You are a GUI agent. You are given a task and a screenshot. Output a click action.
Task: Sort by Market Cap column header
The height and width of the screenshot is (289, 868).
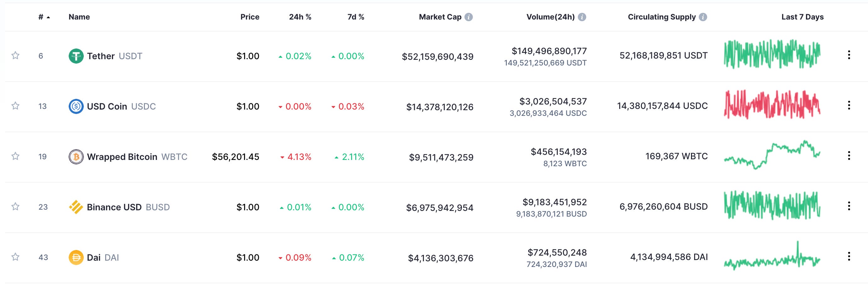[x=440, y=17]
